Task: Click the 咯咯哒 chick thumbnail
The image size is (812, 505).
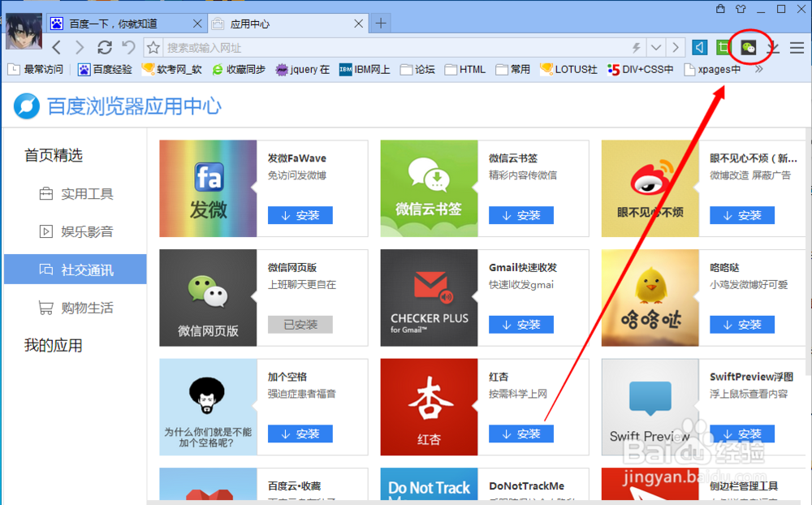Action: tap(650, 298)
